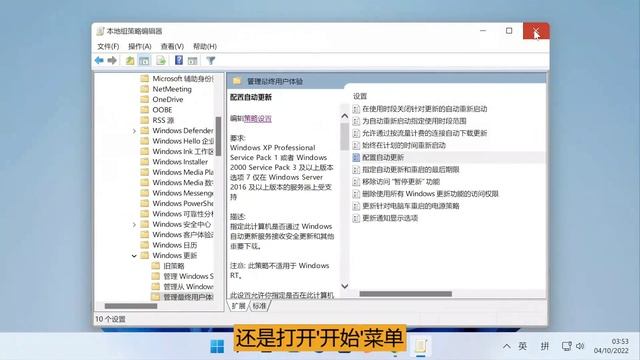Select the Windows PowerShell folder
The width and height of the screenshot is (640, 360).
coord(183,203)
